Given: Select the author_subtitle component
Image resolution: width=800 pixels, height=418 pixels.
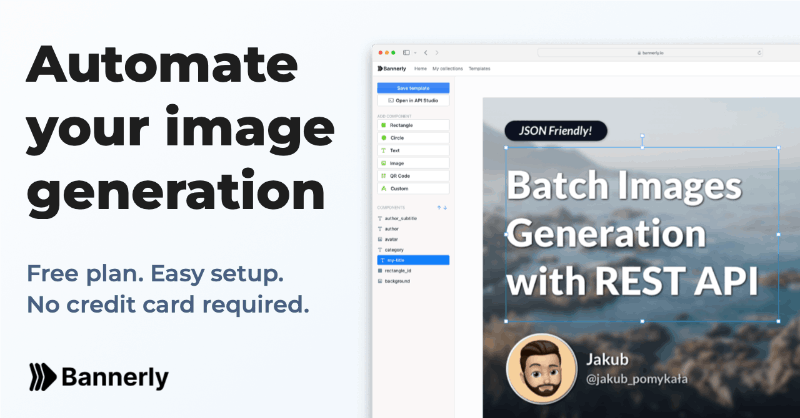Looking at the screenshot, I should click(x=413, y=218).
